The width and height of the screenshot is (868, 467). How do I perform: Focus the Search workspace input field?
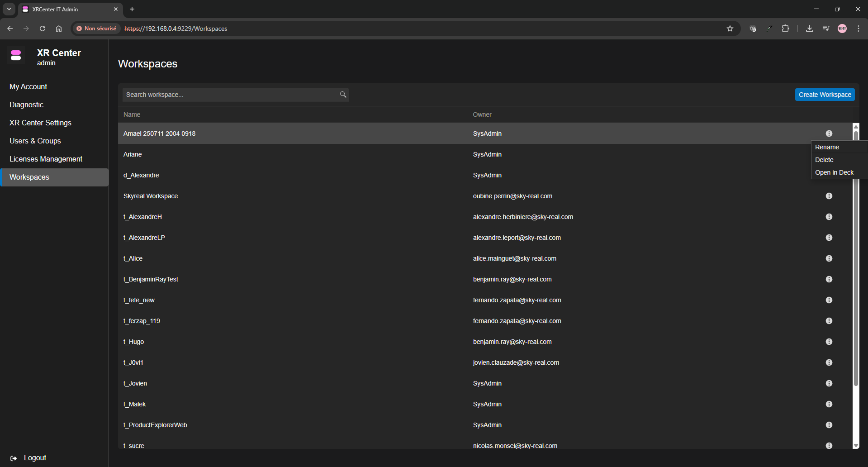[x=231, y=95]
